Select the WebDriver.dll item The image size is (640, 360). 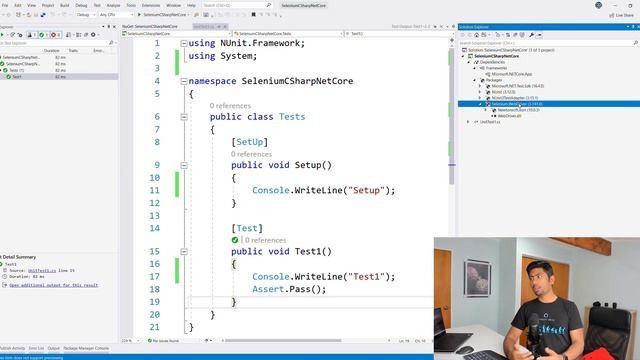(509, 116)
